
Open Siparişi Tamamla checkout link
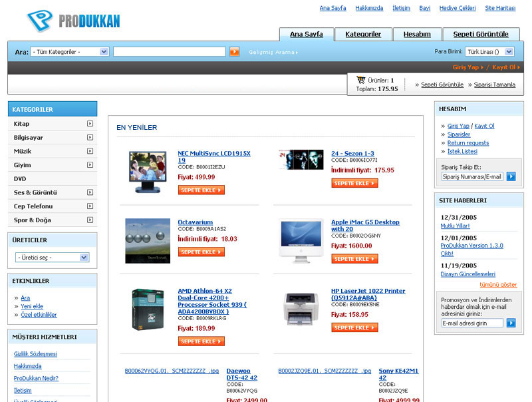point(494,85)
